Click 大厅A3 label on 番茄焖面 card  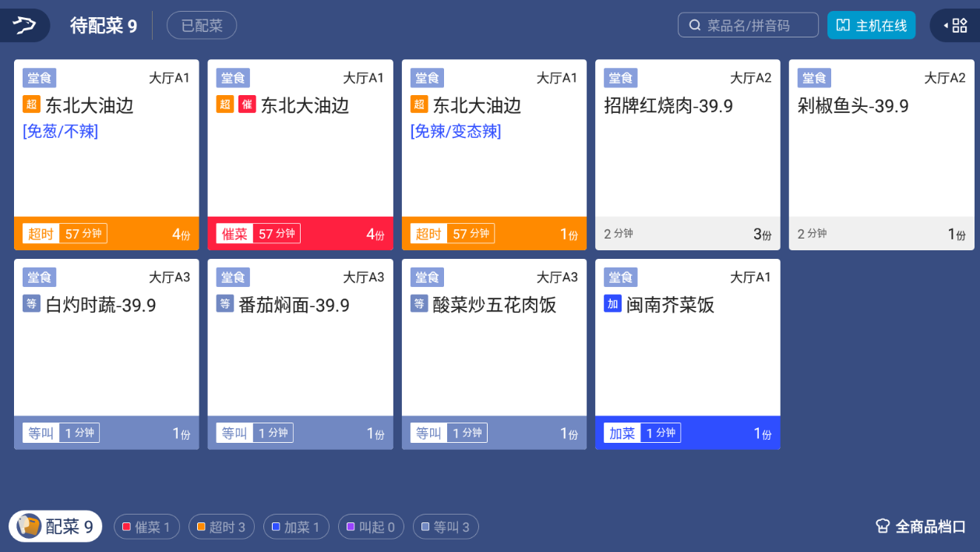click(364, 278)
